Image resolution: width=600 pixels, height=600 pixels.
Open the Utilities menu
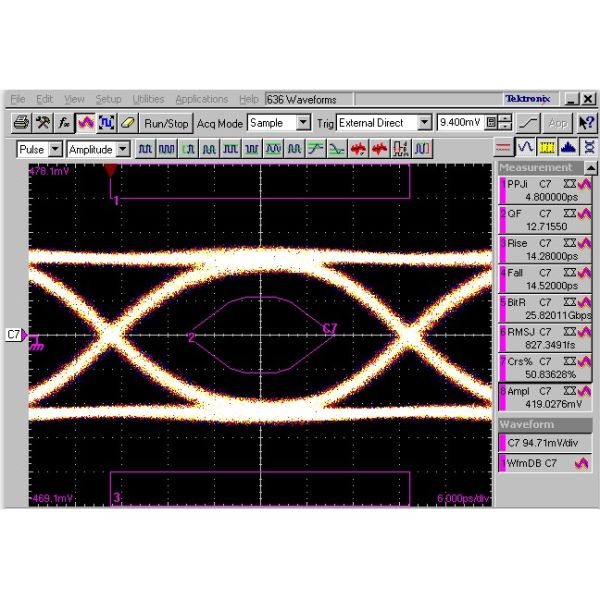tap(148, 99)
